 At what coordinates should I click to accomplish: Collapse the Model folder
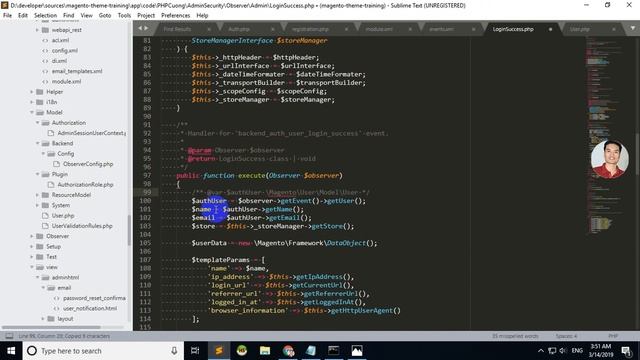[x=32, y=112]
